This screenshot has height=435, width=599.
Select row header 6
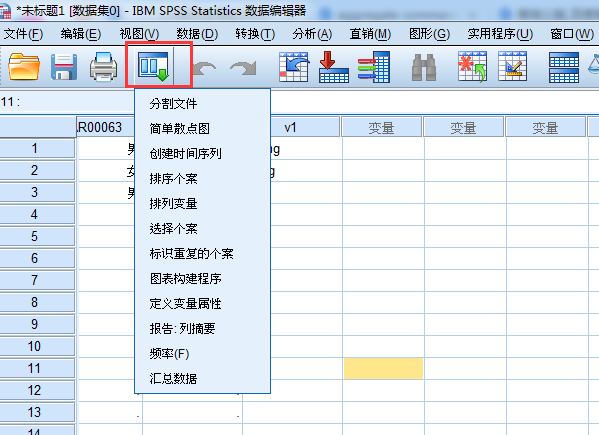coord(37,258)
